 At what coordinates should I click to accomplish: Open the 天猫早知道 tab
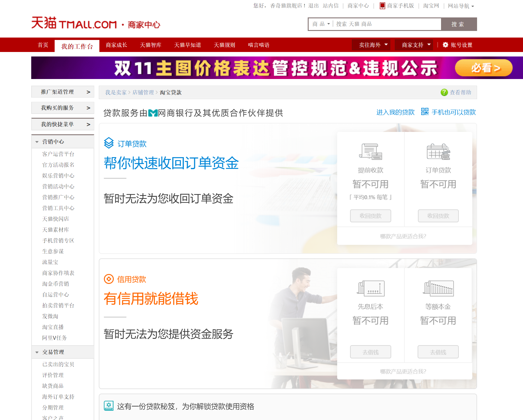click(x=188, y=45)
